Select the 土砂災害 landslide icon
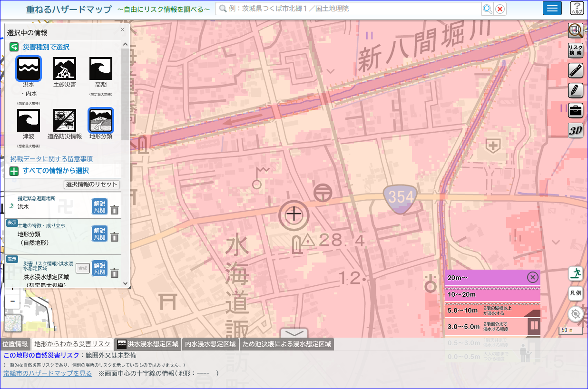 point(65,68)
